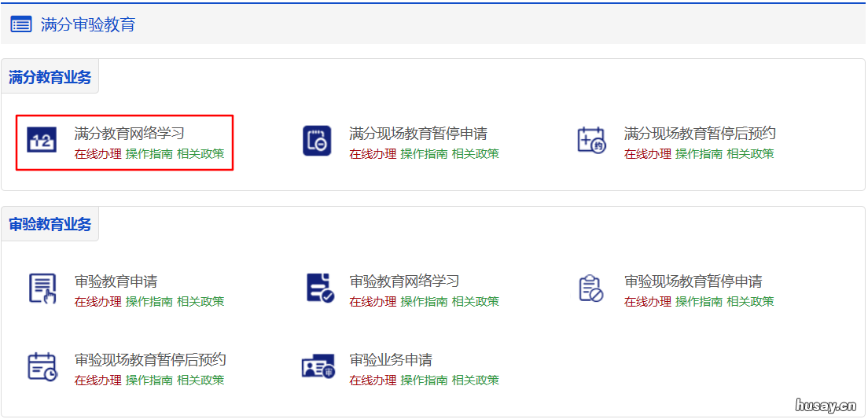Click 在线办理 under 审验现场教育暂停后预约

point(97,380)
